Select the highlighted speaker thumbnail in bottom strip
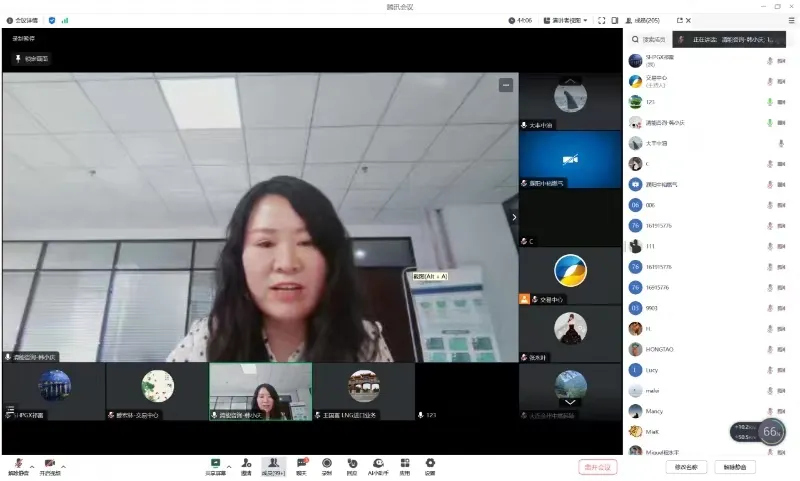This screenshot has height=481, width=800. [x=261, y=391]
